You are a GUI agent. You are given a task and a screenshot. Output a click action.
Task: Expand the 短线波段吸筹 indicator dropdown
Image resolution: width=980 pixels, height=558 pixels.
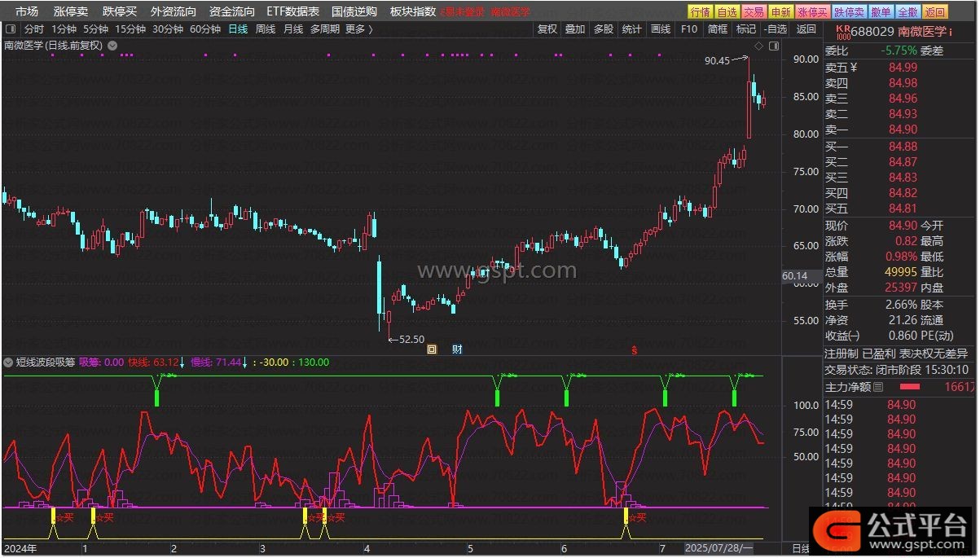click(x=8, y=362)
